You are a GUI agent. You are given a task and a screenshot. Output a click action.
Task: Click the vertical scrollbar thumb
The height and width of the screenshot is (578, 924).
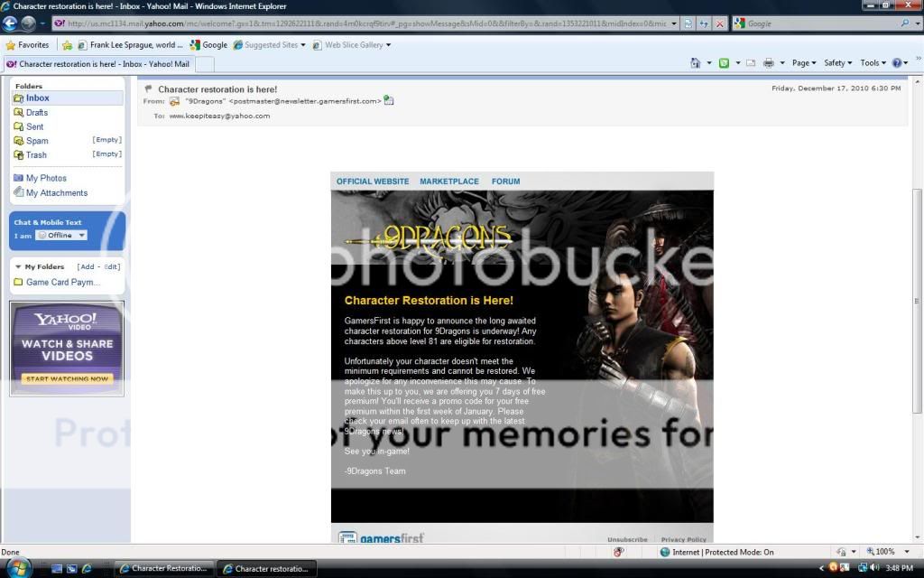click(x=918, y=301)
